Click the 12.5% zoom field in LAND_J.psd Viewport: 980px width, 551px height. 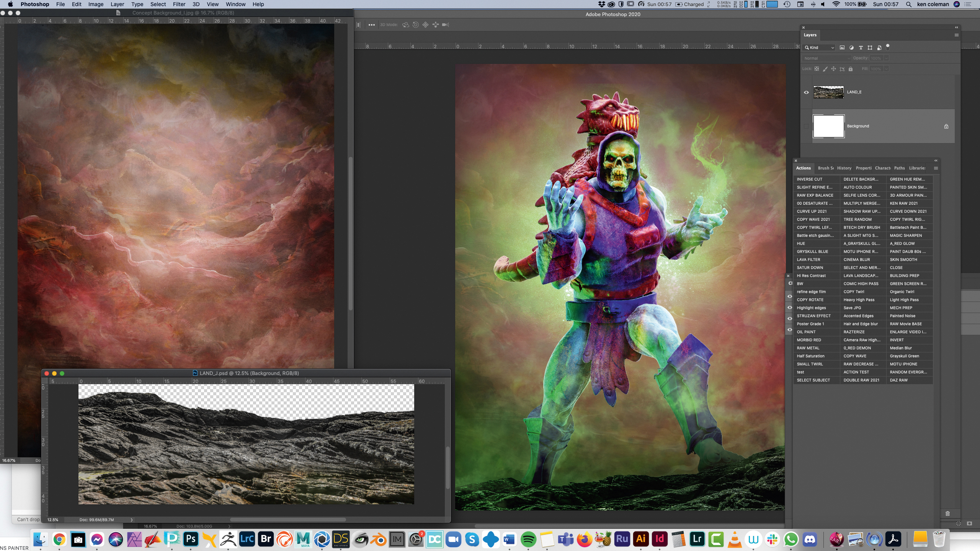pos(53,520)
